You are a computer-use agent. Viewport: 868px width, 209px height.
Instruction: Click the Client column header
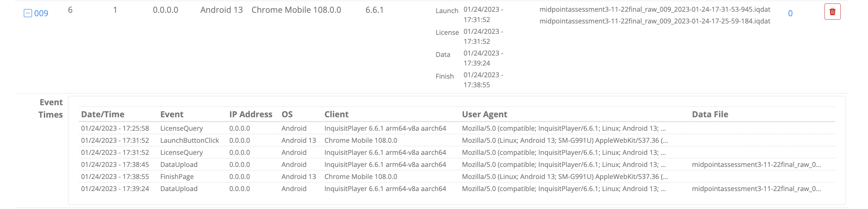336,115
